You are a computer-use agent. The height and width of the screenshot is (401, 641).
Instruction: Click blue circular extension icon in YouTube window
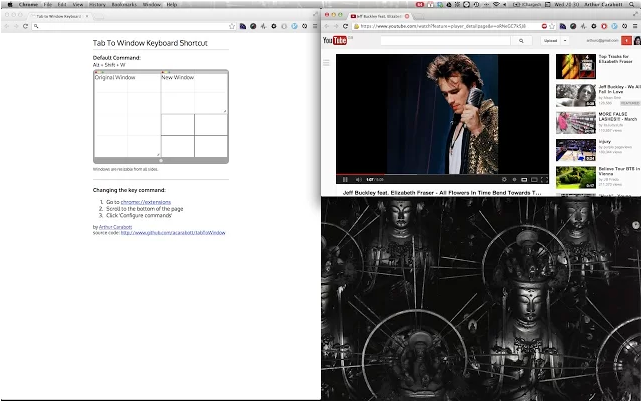tap(614, 26)
